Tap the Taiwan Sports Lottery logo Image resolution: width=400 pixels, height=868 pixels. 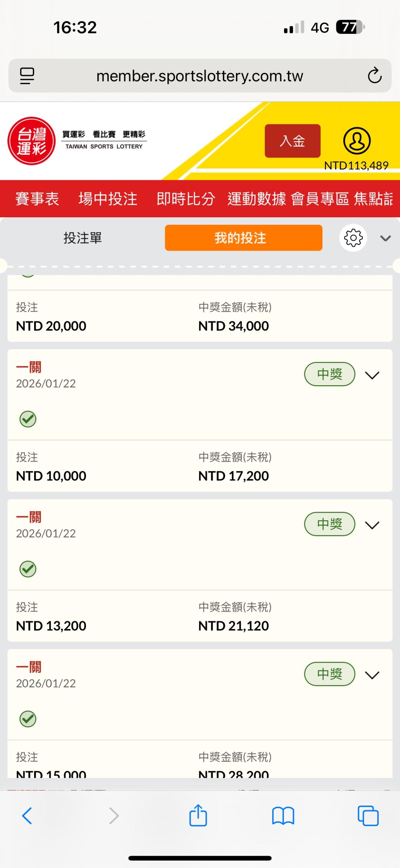click(x=31, y=141)
